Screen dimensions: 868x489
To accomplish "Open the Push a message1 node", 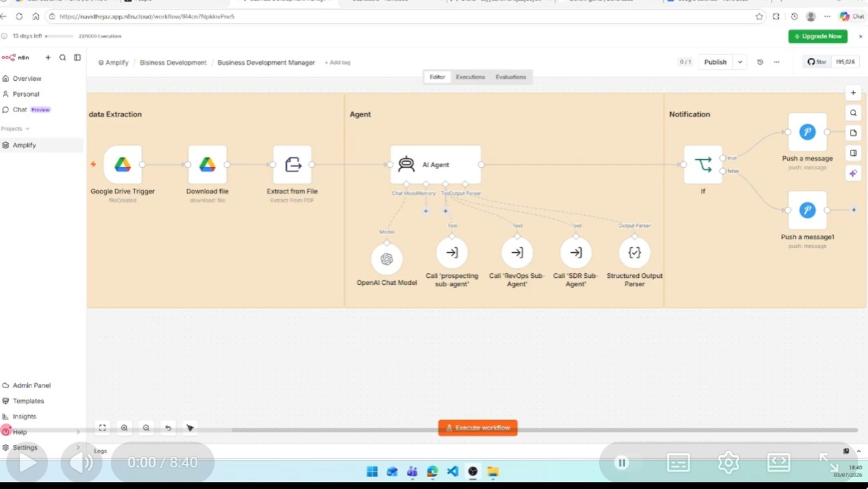I will coord(807,210).
